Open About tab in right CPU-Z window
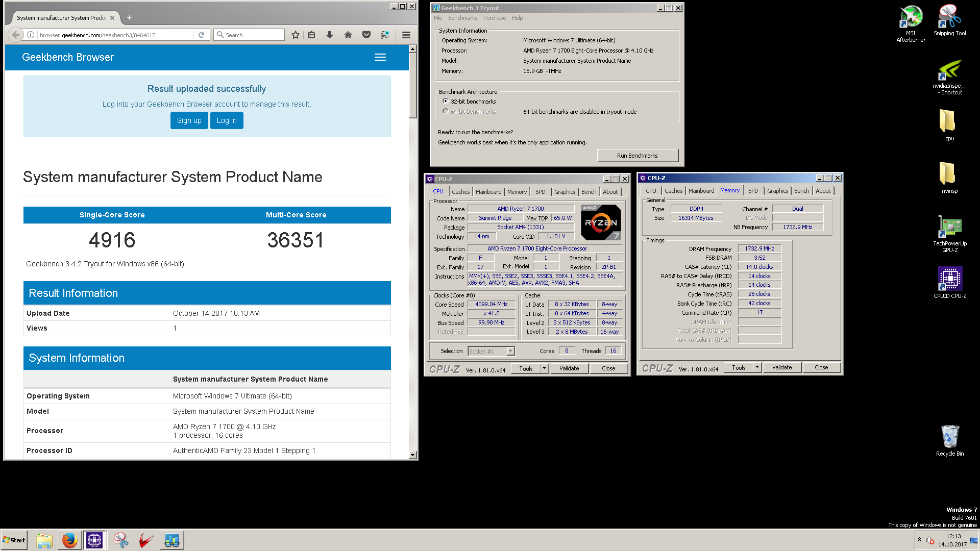Viewport: 980px width, 551px height. point(823,191)
